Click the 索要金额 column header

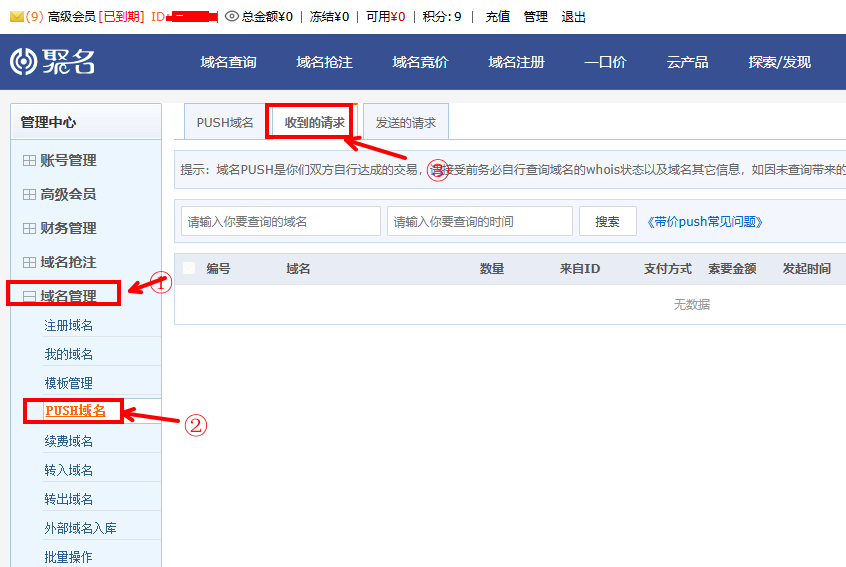(732, 269)
